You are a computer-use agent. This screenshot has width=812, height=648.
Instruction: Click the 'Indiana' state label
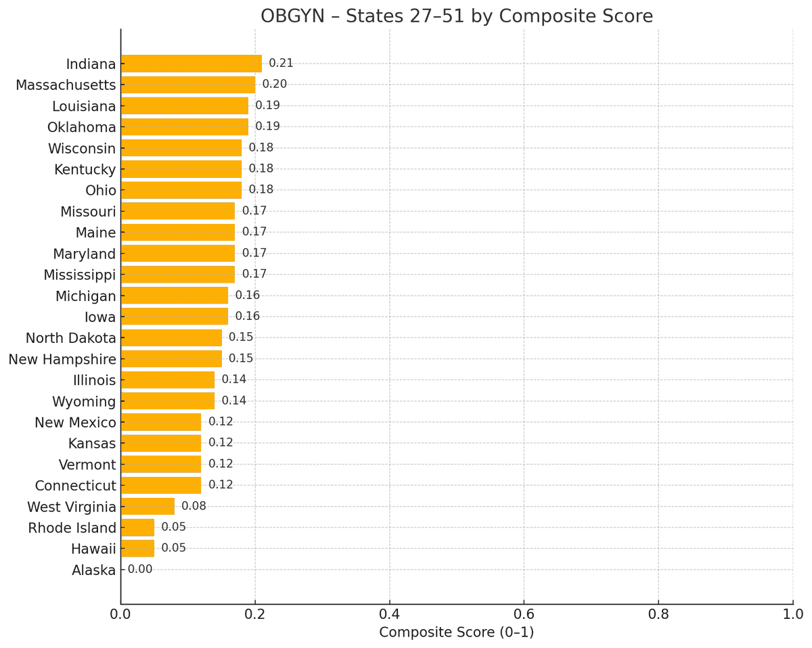(91, 64)
